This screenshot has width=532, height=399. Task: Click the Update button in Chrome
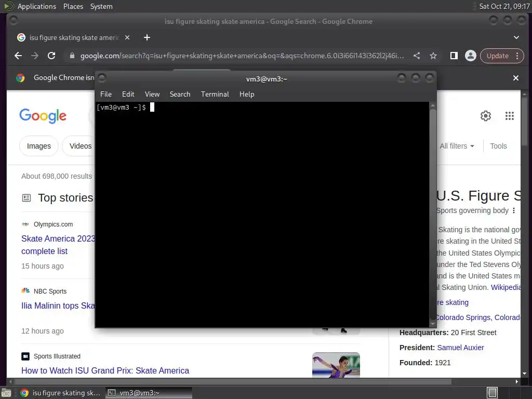(497, 56)
